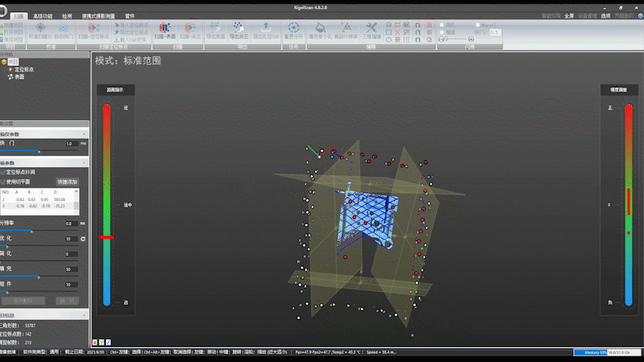This screenshot has height=362, width=644.
Task: Select the lasso selection tool icon
Action: point(389,25)
